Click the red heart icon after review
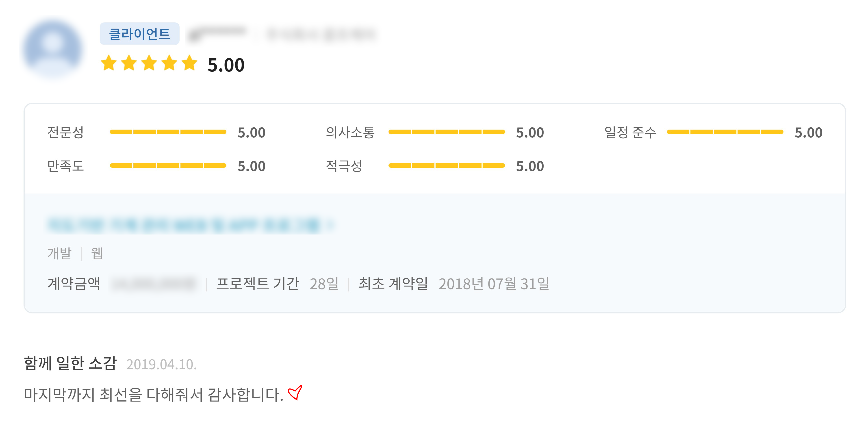The image size is (868, 430). point(295,393)
